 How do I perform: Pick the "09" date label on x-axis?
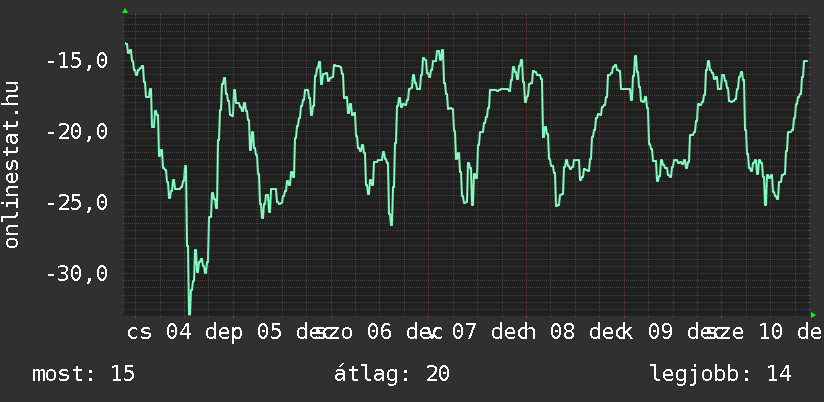click(660, 332)
